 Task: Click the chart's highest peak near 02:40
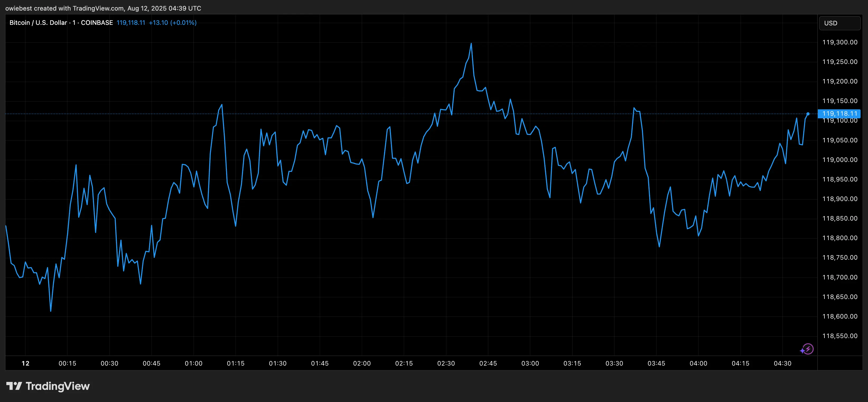pyautogui.click(x=471, y=44)
